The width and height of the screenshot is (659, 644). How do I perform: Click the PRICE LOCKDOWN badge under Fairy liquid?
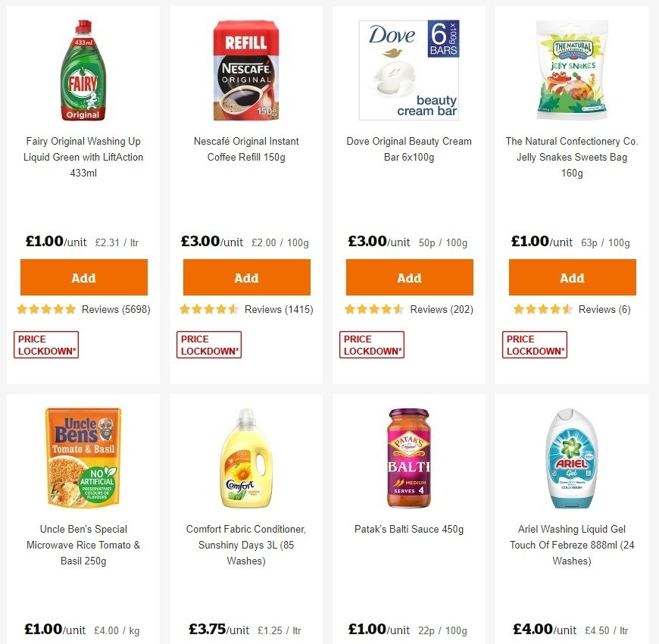45,344
